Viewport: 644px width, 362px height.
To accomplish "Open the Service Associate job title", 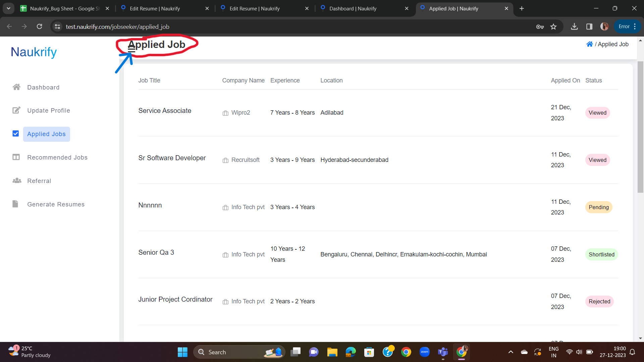I will pos(165,111).
